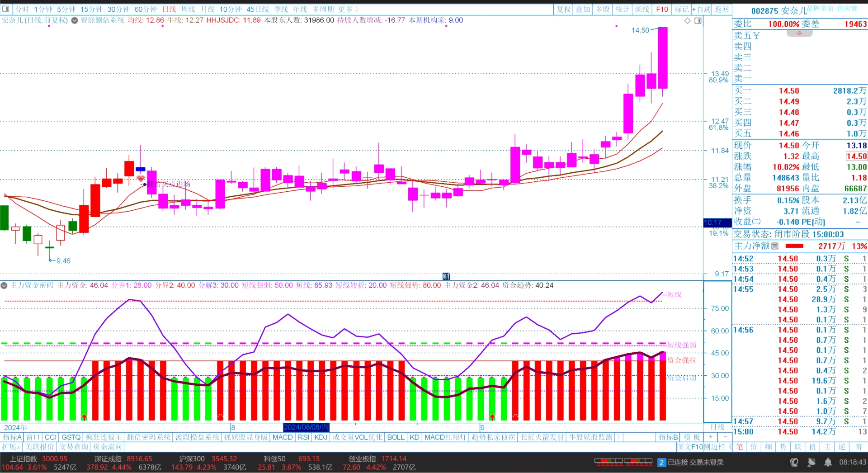The width and height of the screenshot is (868, 473).
Task: Open the satellite dish status icon
Action: point(811,462)
